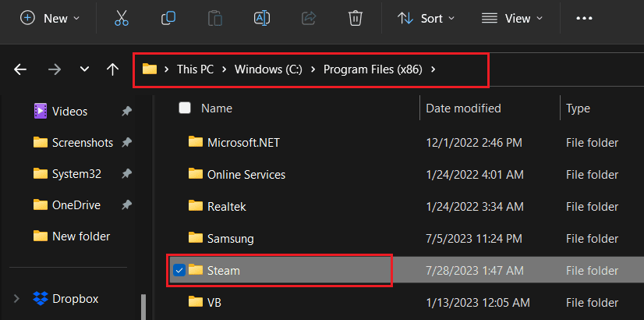Click the Videos icon in sidebar
The image size is (644, 320).
41,111
